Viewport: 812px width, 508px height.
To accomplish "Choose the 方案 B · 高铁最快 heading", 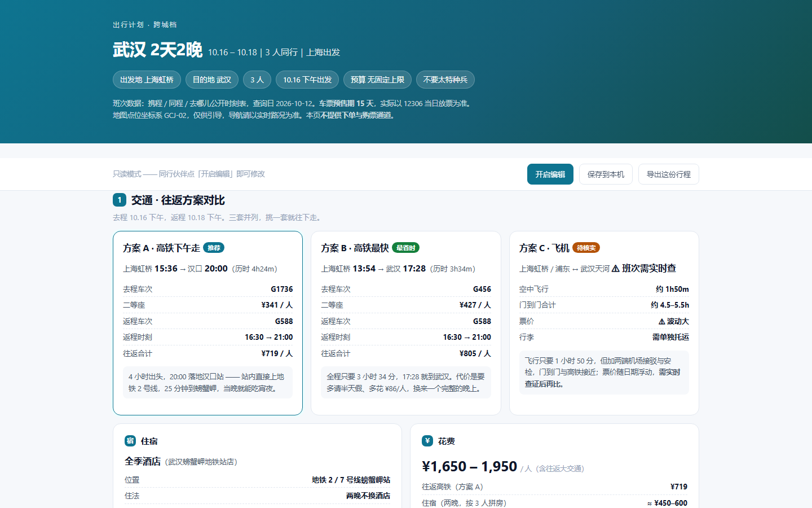I will [355, 248].
